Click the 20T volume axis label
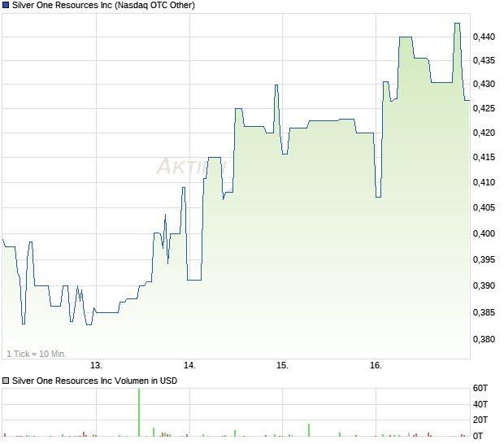This screenshot has height=444, width=504. [480, 420]
